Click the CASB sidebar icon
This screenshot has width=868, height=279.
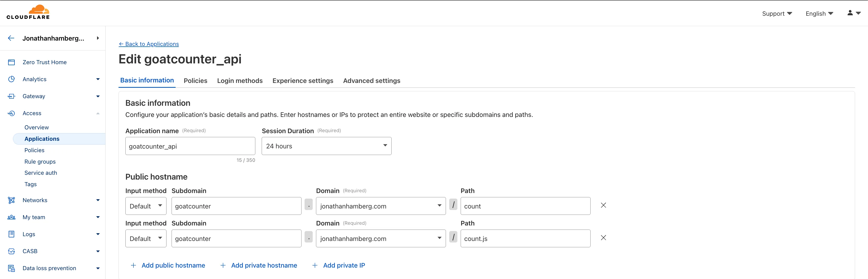click(x=11, y=251)
